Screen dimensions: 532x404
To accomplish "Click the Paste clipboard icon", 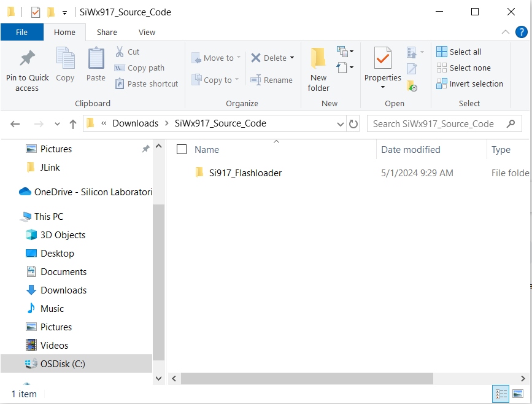I will (x=96, y=58).
